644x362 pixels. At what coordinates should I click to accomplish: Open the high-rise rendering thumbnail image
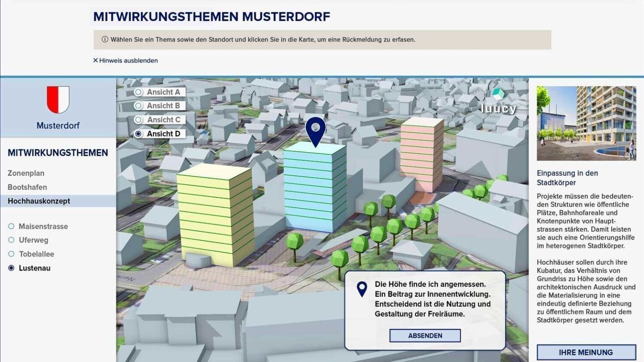pyautogui.click(x=586, y=124)
